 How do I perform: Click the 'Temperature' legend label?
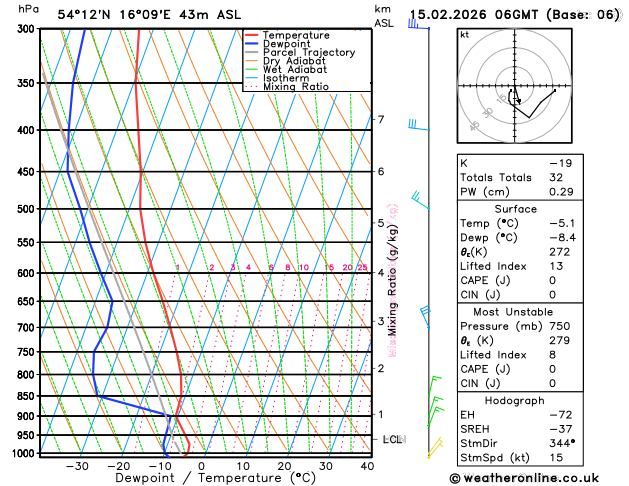point(296,35)
